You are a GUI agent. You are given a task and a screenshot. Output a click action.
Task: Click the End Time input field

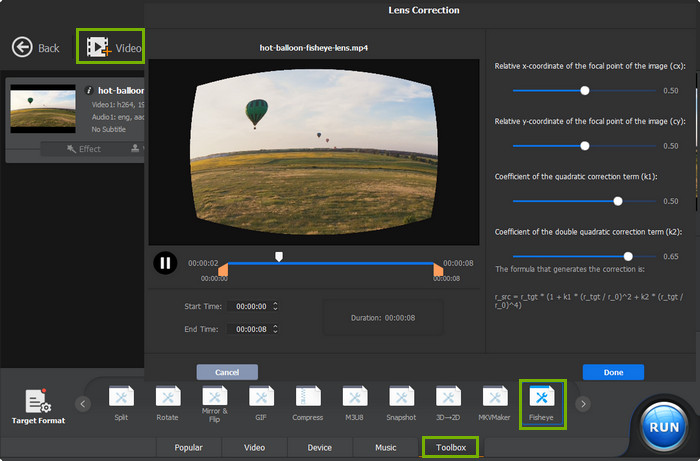click(x=249, y=329)
